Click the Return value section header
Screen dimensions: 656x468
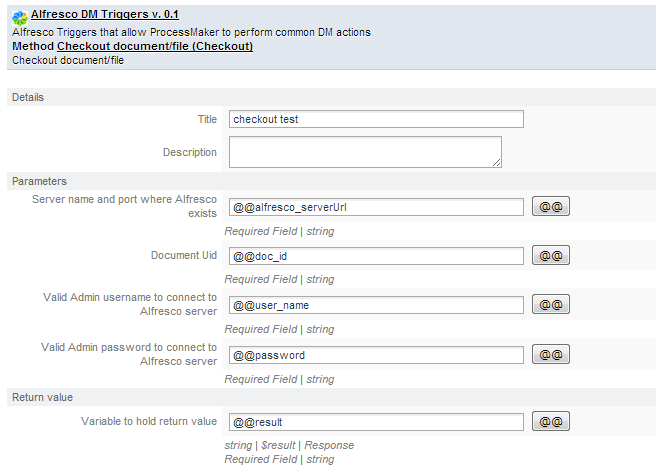(x=42, y=397)
